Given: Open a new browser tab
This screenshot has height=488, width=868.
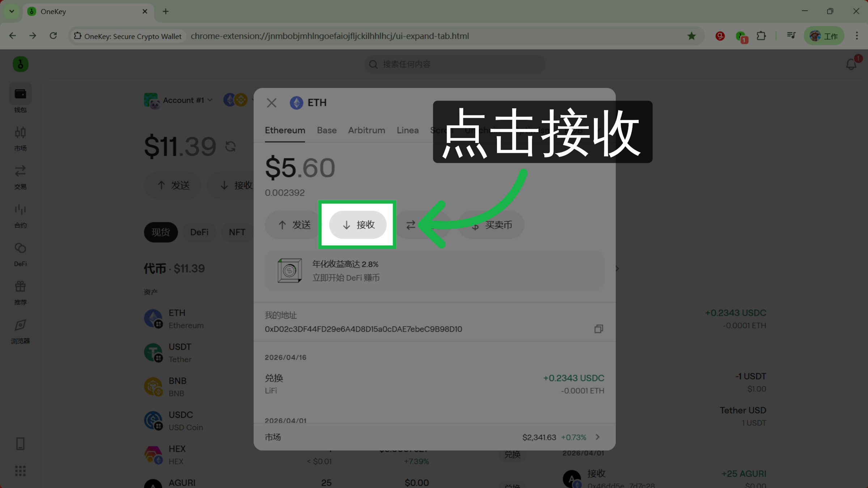Looking at the screenshot, I should tap(166, 11).
